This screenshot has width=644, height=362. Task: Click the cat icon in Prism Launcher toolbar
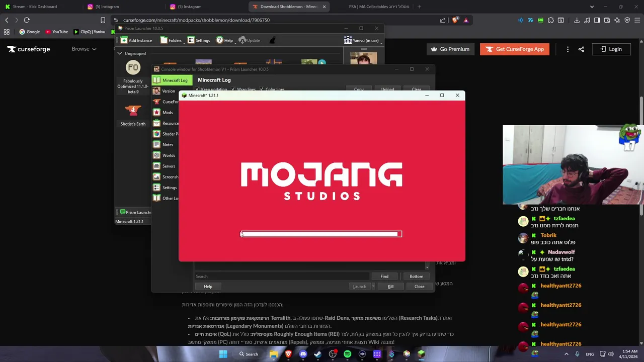(272, 40)
